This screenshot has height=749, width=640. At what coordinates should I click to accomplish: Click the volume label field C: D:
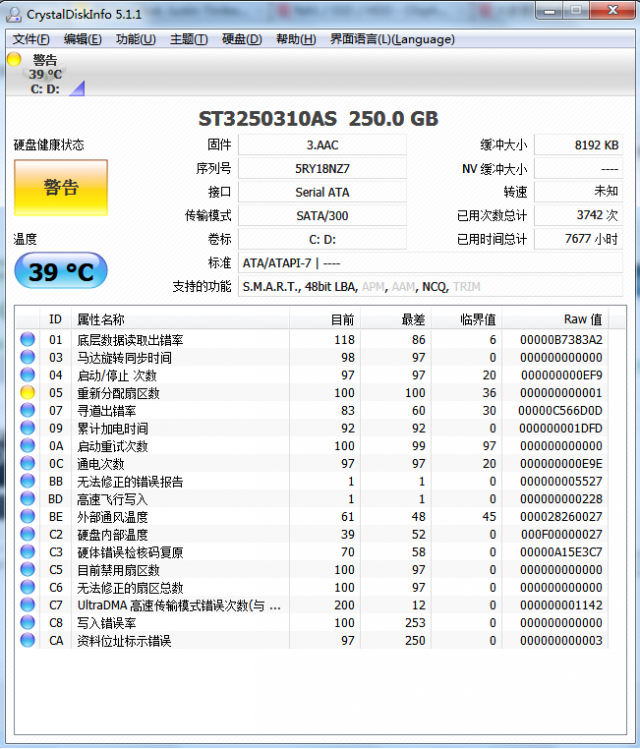tap(322, 239)
